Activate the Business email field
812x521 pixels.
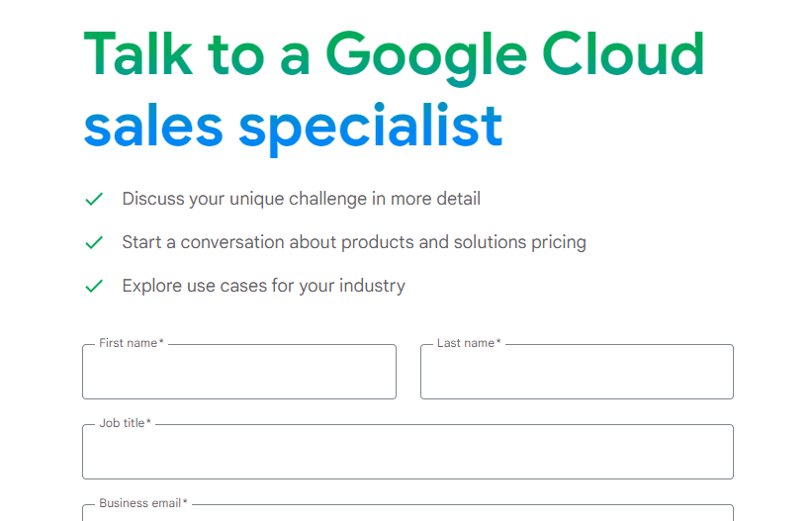[x=408, y=513]
